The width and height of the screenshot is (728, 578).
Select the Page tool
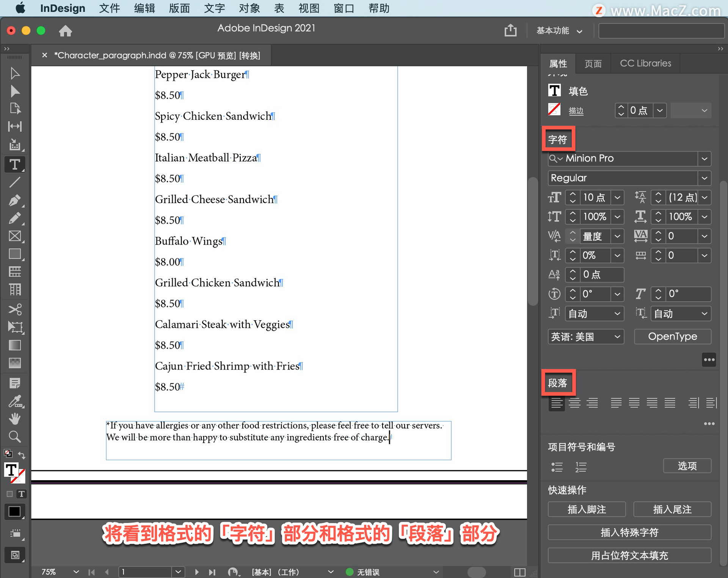click(x=15, y=109)
